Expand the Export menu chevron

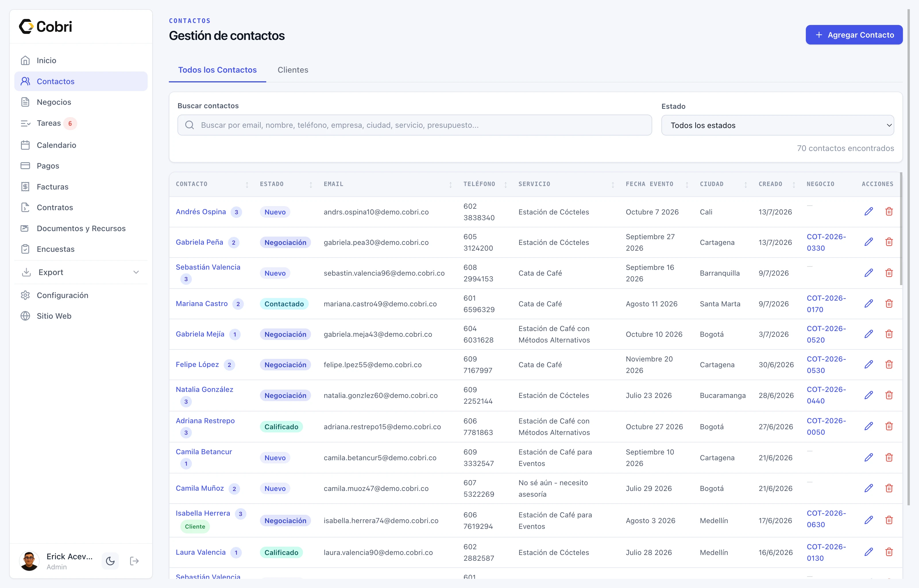coord(136,272)
